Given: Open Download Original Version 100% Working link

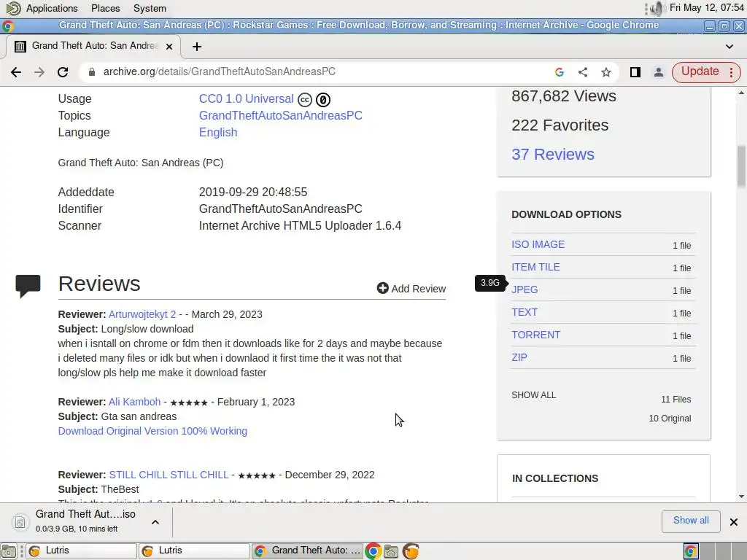Looking at the screenshot, I should [x=152, y=431].
